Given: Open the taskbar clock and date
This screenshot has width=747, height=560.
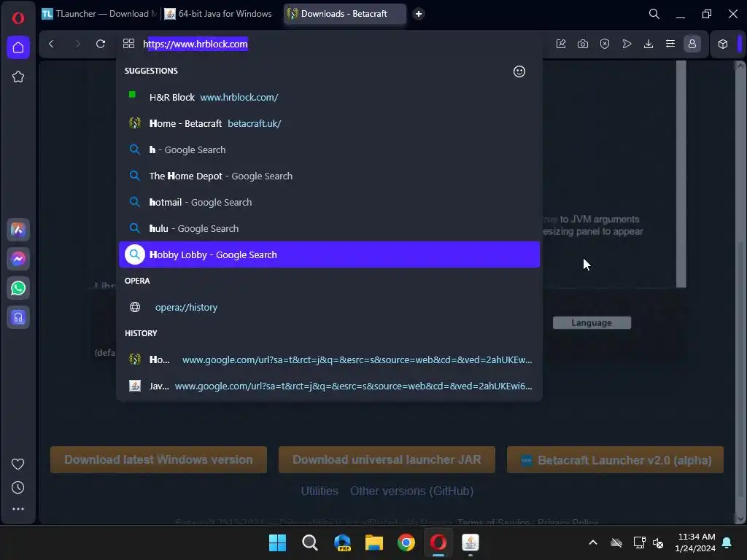Looking at the screenshot, I should pyautogui.click(x=695, y=542).
